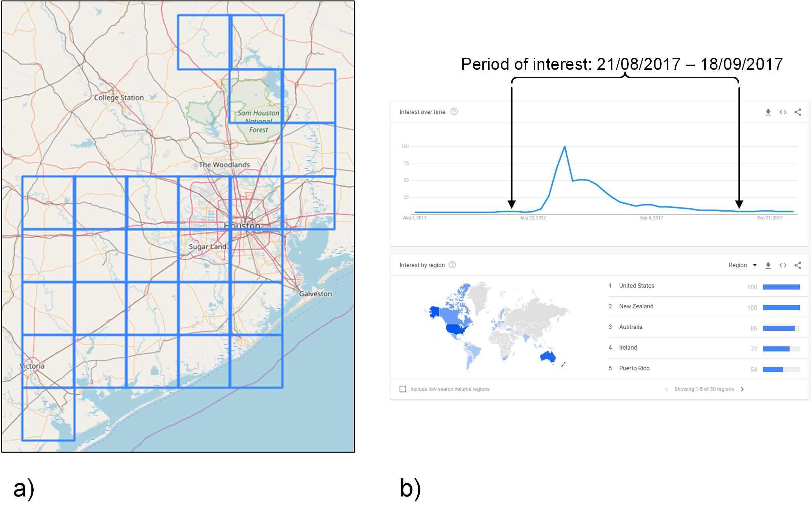Open help for Interest over time
This screenshot has width=812, height=515.
pos(454,111)
